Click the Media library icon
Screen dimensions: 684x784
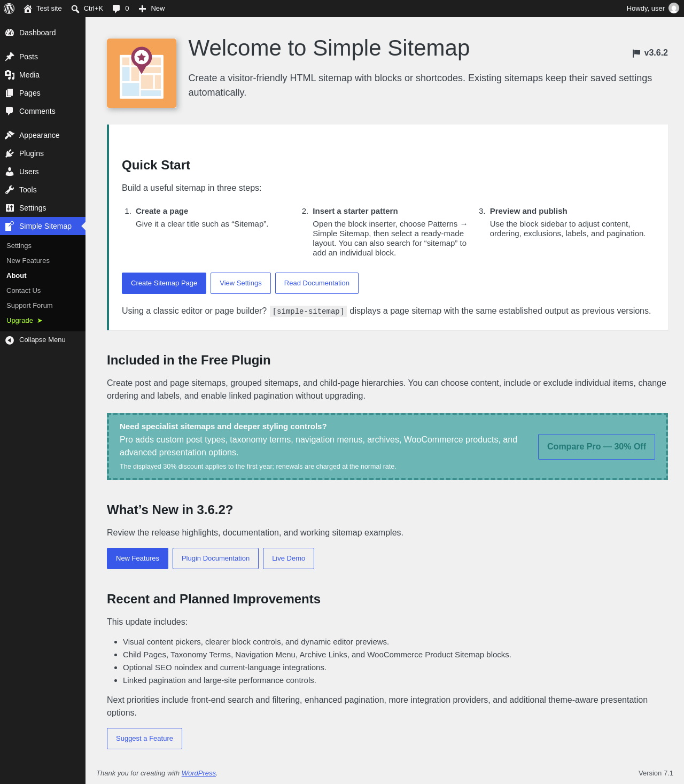coord(10,75)
